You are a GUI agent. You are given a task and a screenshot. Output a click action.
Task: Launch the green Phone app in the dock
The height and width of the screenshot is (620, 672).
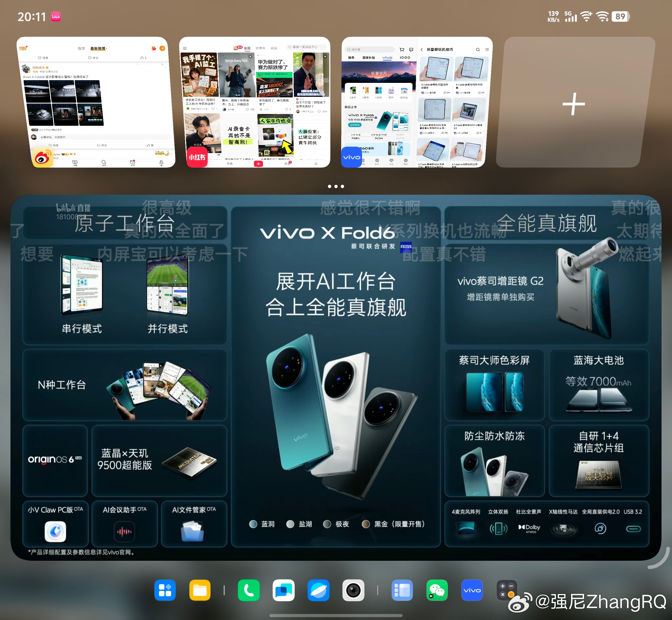tap(249, 590)
